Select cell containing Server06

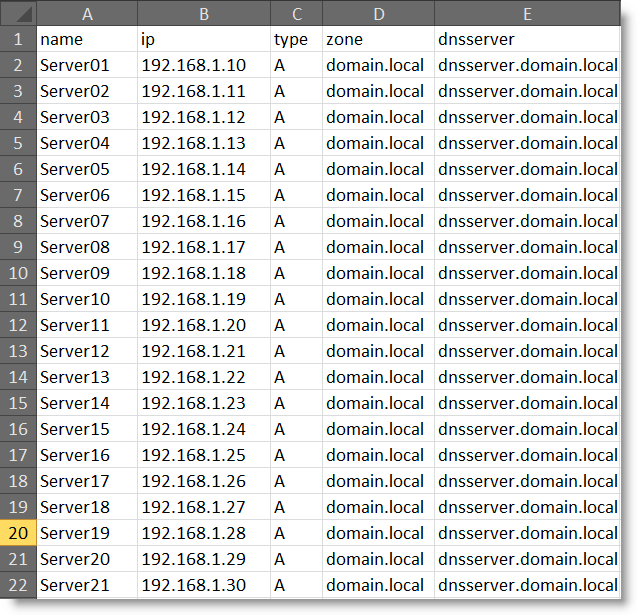(x=87, y=195)
